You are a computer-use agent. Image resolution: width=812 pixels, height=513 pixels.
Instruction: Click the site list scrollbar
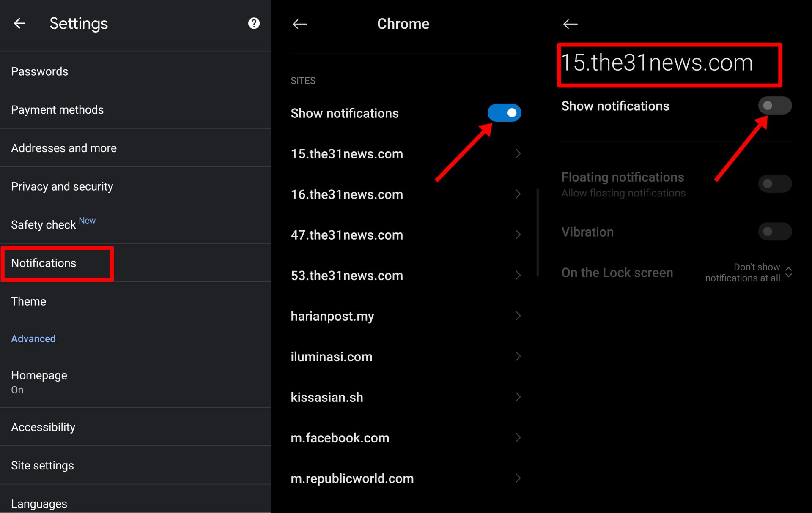point(538,232)
